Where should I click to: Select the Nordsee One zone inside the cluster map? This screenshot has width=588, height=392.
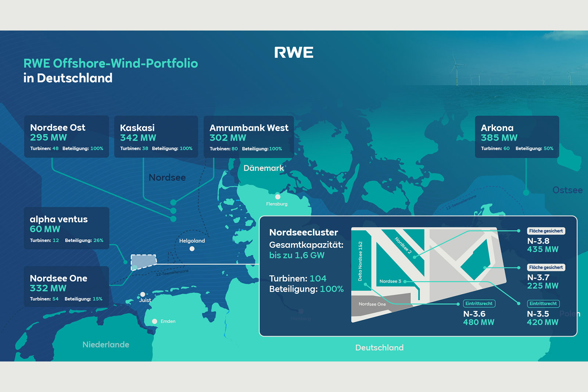pyautogui.click(x=372, y=304)
